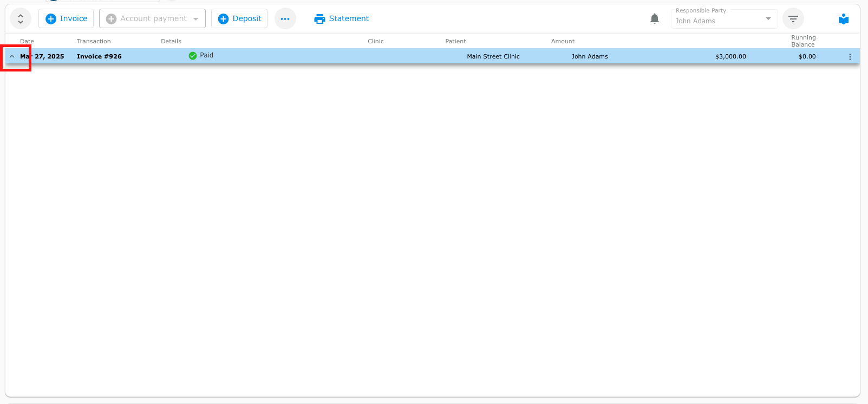Click the Transaction column header
Image resolution: width=868 pixels, height=404 pixels.
pos(94,41)
